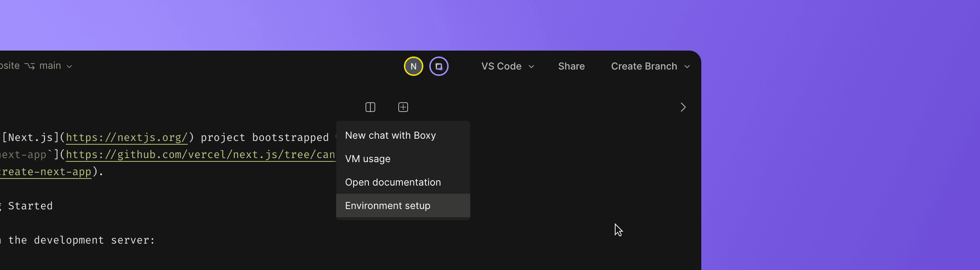This screenshot has height=270, width=980.
Task: Click the create-next-app link text
Action: click(x=46, y=172)
